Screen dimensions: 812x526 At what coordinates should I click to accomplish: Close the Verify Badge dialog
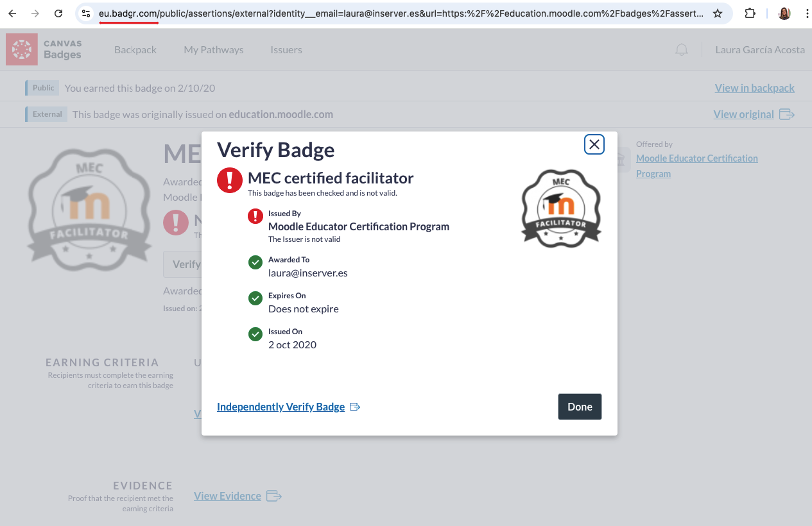click(594, 144)
